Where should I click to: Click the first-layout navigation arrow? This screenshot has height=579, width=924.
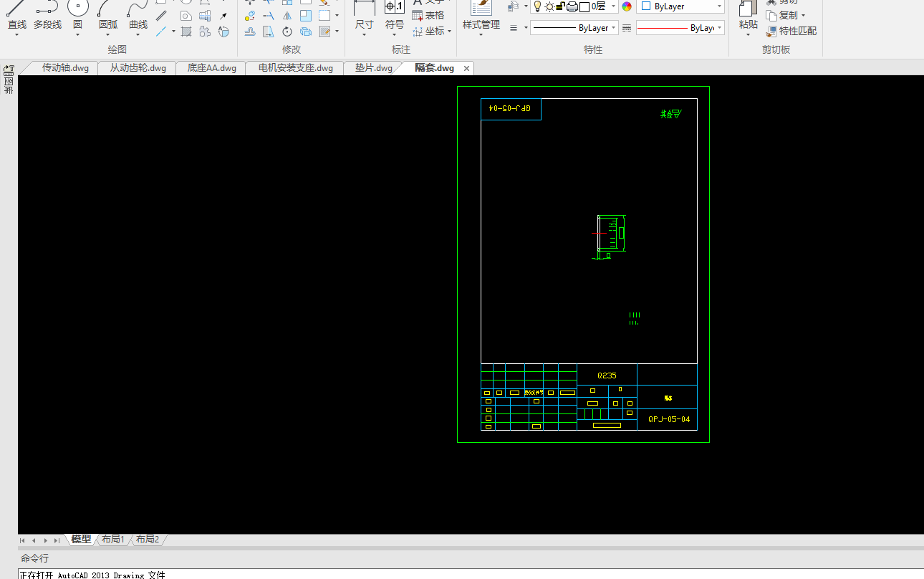pos(22,540)
